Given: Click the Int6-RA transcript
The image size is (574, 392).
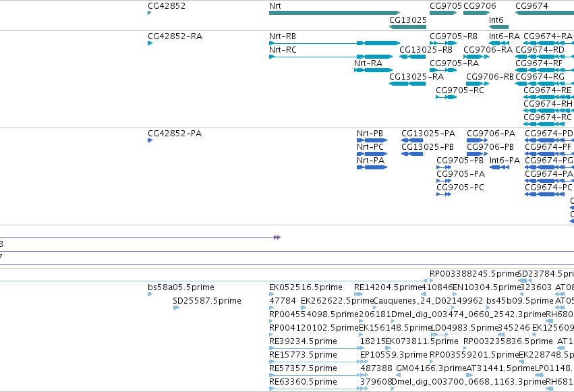Looking at the screenshot, I should point(498,43).
